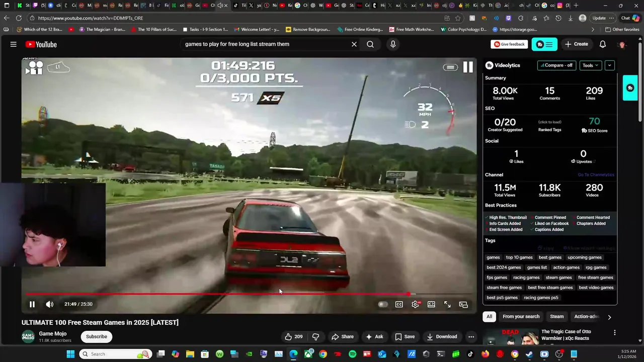The image size is (644, 362).
Task: Select the All filter chip
Action: tap(489, 317)
